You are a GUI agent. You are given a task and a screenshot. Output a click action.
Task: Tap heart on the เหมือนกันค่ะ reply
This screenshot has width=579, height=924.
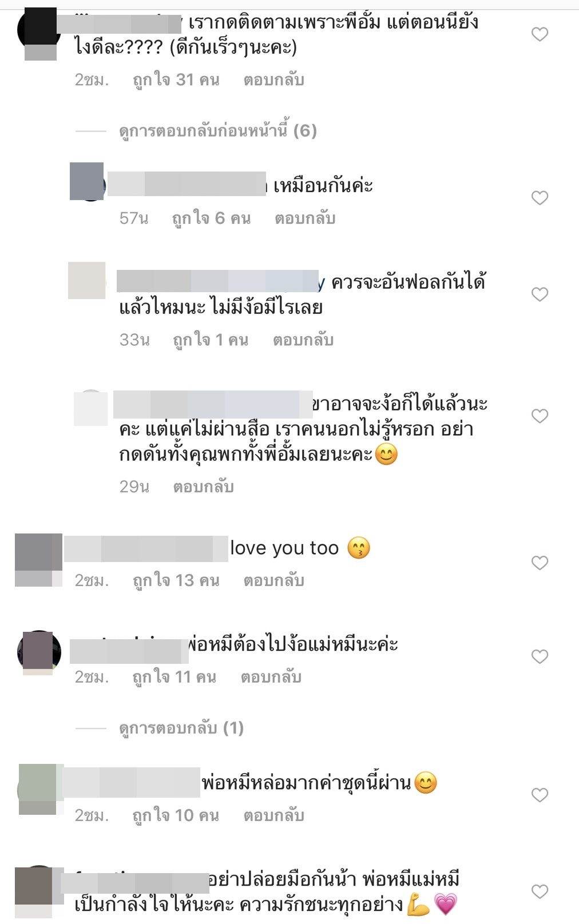click(540, 198)
